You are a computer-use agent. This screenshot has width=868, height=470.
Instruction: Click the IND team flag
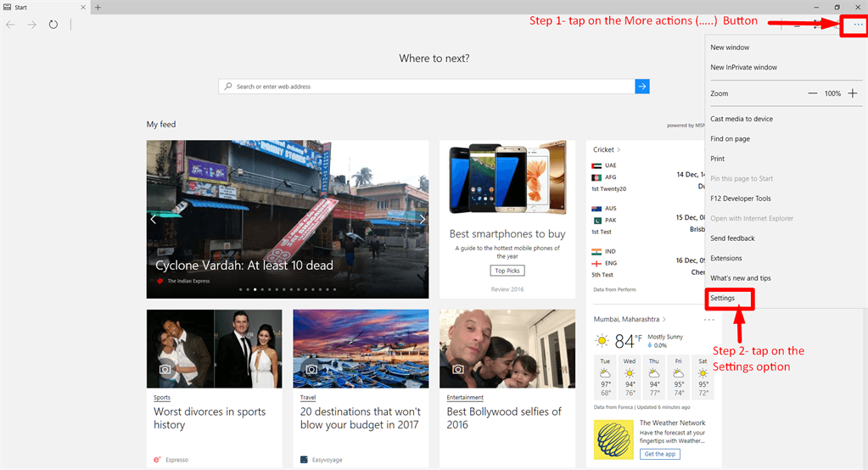coord(596,251)
